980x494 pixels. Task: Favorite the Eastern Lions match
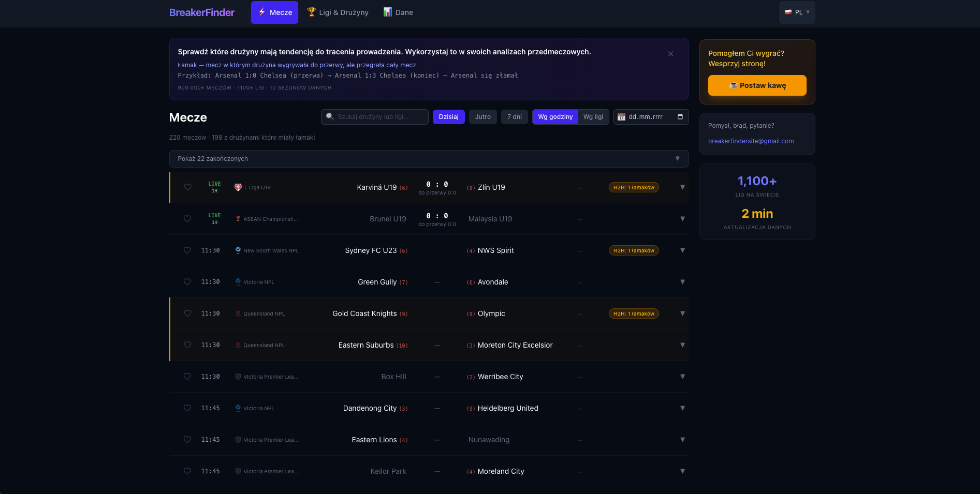(x=187, y=440)
